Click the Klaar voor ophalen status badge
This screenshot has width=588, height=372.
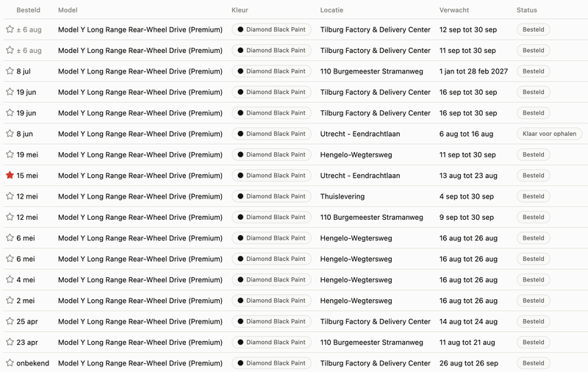(x=549, y=134)
